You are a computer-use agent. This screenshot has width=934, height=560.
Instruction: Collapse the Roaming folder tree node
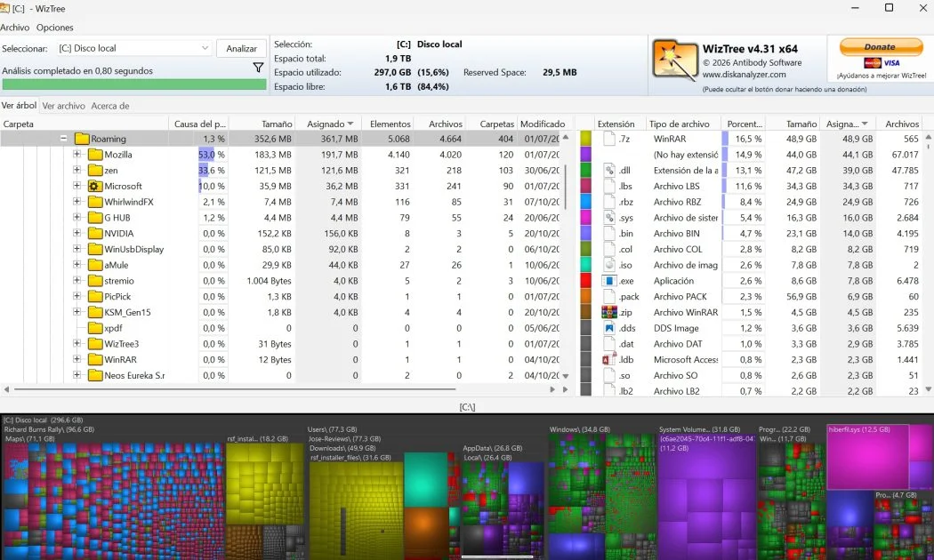pyautogui.click(x=63, y=139)
